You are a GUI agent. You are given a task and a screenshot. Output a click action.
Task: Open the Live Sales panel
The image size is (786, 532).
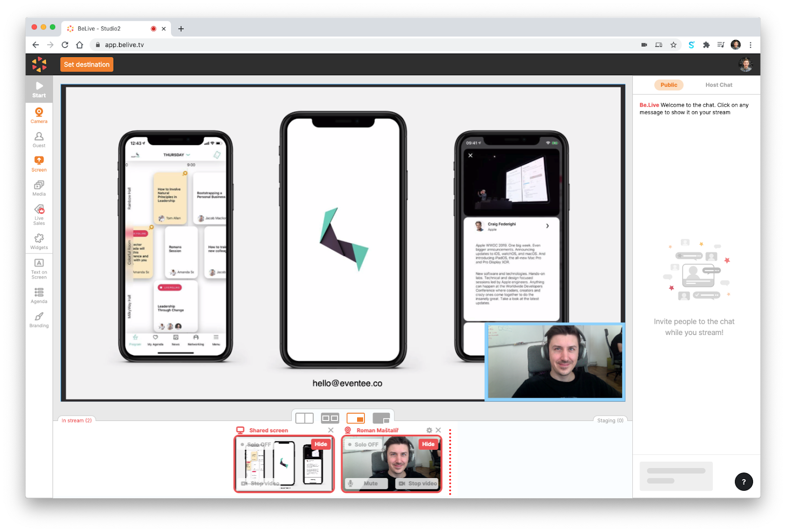[x=39, y=215]
